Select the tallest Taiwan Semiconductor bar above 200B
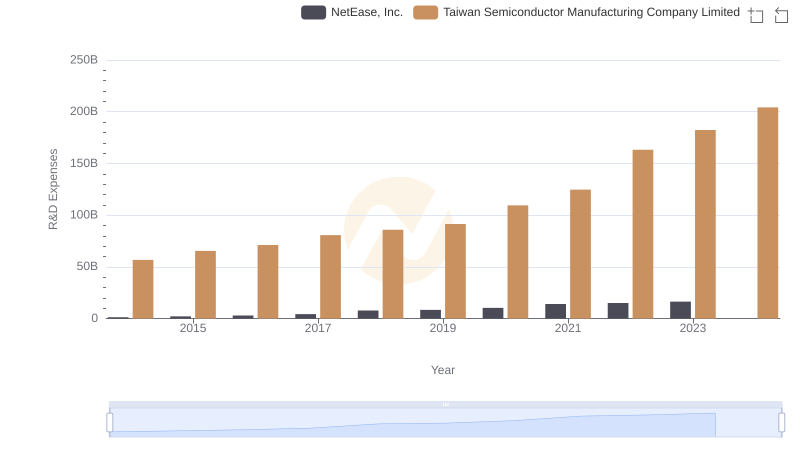Image resolution: width=800 pixels, height=461 pixels. pyautogui.click(x=767, y=213)
